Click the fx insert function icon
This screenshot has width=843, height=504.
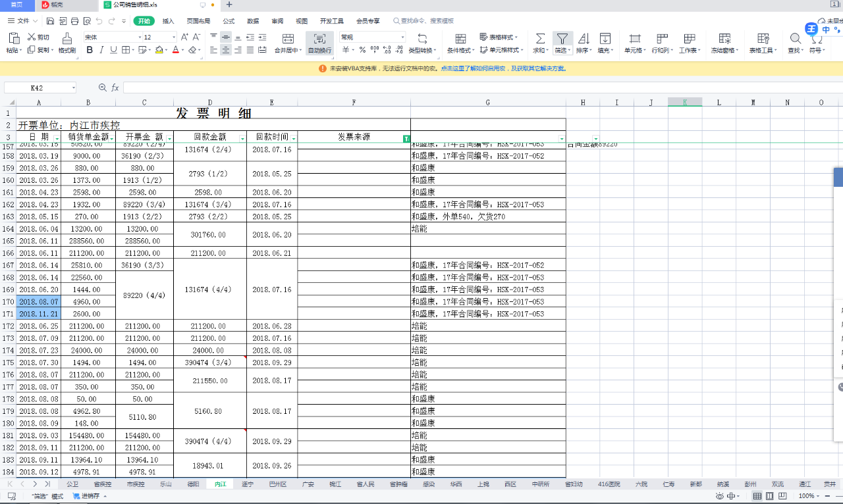click(115, 88)
